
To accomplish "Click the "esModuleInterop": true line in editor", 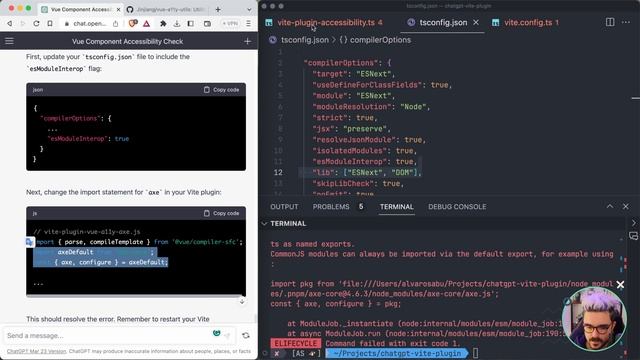I will [x=364, y=162].
